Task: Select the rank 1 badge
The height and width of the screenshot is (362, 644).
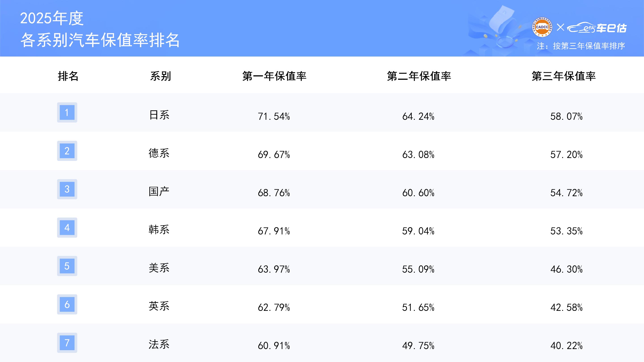Action: pos(67,112)
